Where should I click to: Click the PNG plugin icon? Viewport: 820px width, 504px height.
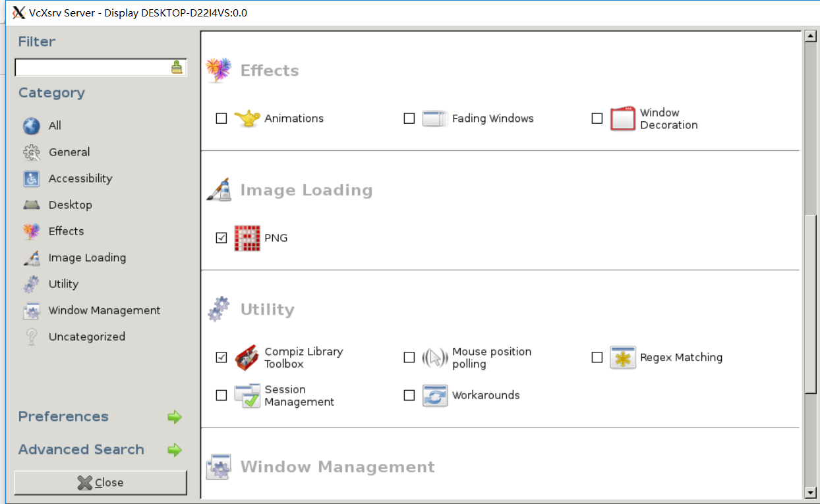pyautogui.click(x=247, y=238)
